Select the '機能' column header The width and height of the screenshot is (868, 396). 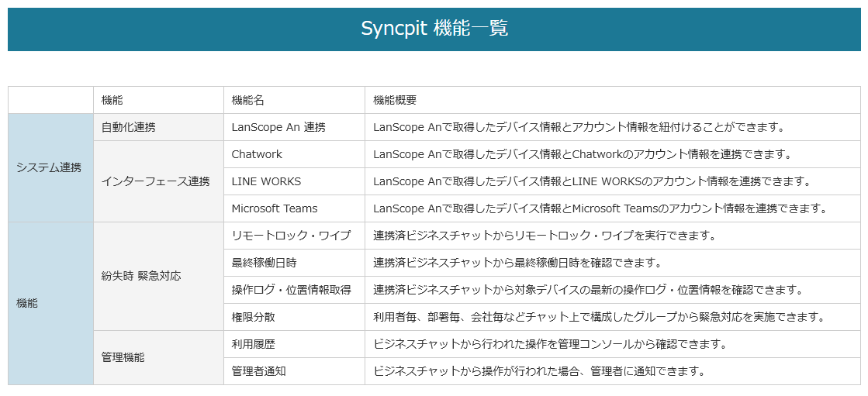point(158,100)
